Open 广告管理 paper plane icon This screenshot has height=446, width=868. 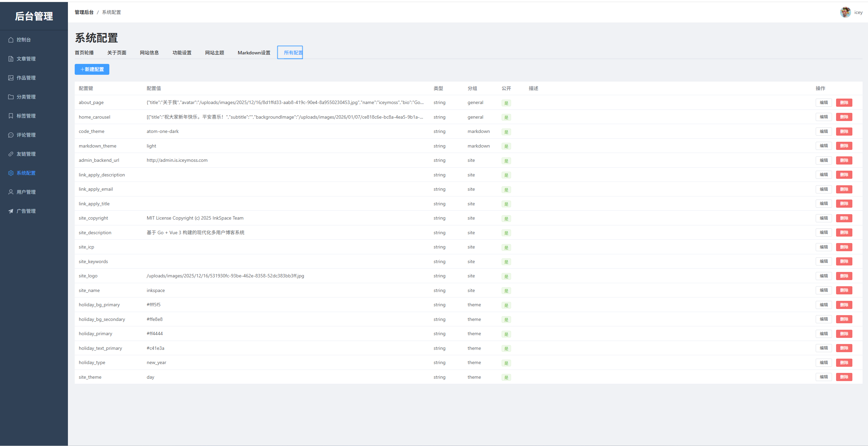pos(11,211)
